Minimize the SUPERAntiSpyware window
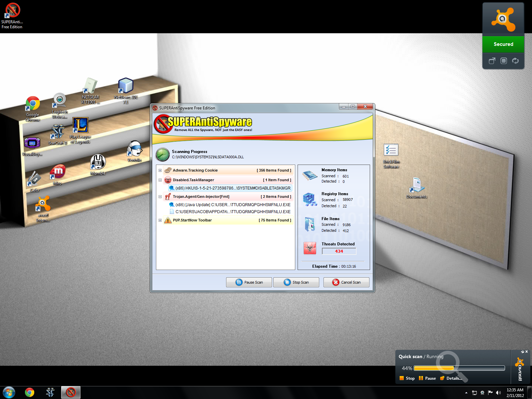The image size is (532, 399). pyautogui.click(x=344, y=107)
